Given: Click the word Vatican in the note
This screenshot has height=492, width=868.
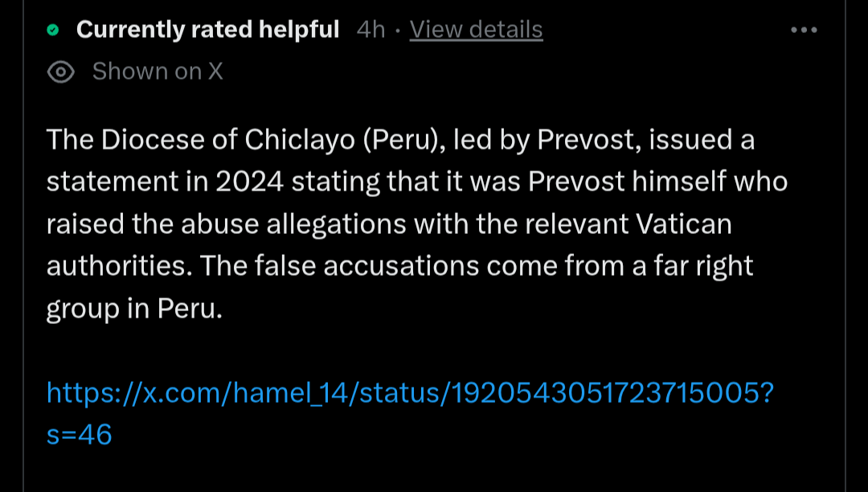Looking at the screenshot, I should click(x=684, y=223).
